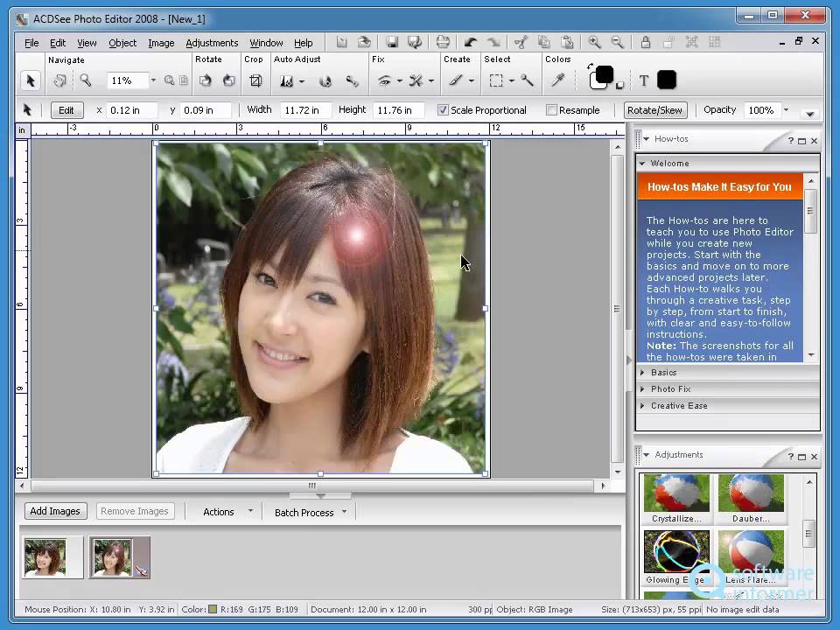Click the red eye fix tool

tap(384, 80)
